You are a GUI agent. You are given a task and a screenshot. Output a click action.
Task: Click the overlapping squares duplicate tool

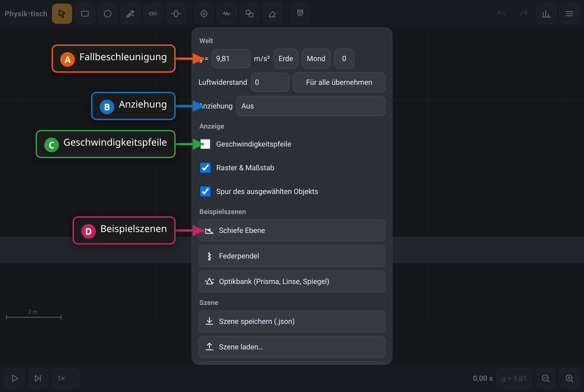click(250, 13)
